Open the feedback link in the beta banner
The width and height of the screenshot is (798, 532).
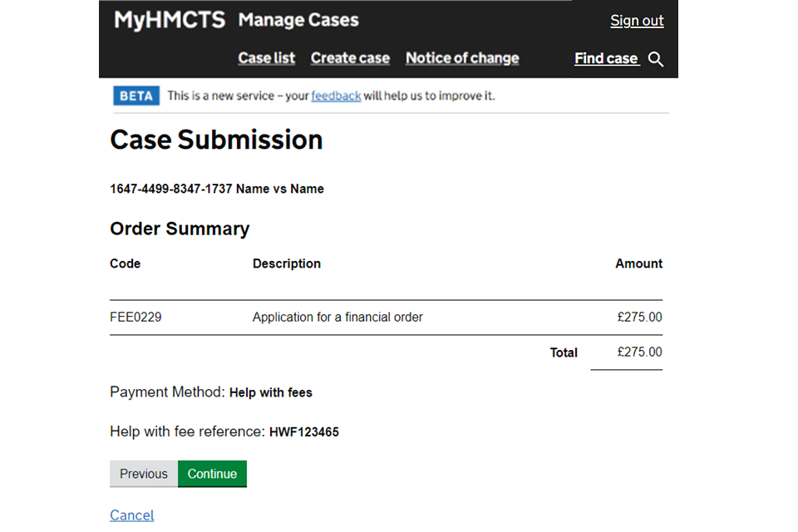(336, 96)
